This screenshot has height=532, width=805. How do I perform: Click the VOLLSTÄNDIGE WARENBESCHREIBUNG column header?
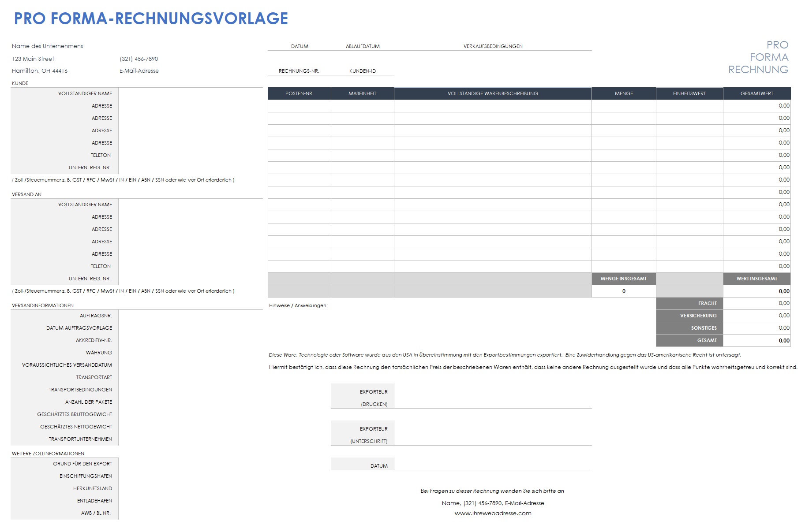point(493,93)
